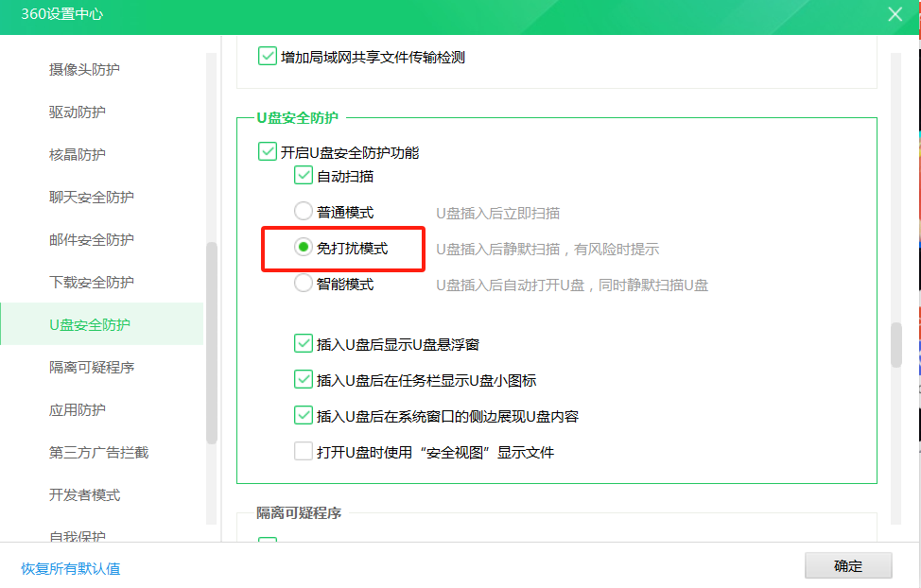Open 摄像头防护 settings in sidebar
The height and width of the screenshot is (588, 921).
(x=84, y=69)
